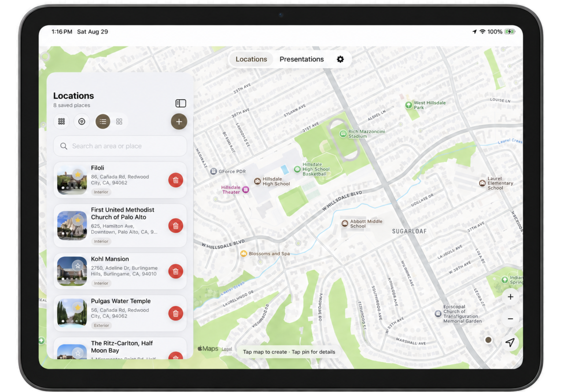Focus the 'Search an area or place' field
This screenshot has width=569, height=392.
pos(120,146)
